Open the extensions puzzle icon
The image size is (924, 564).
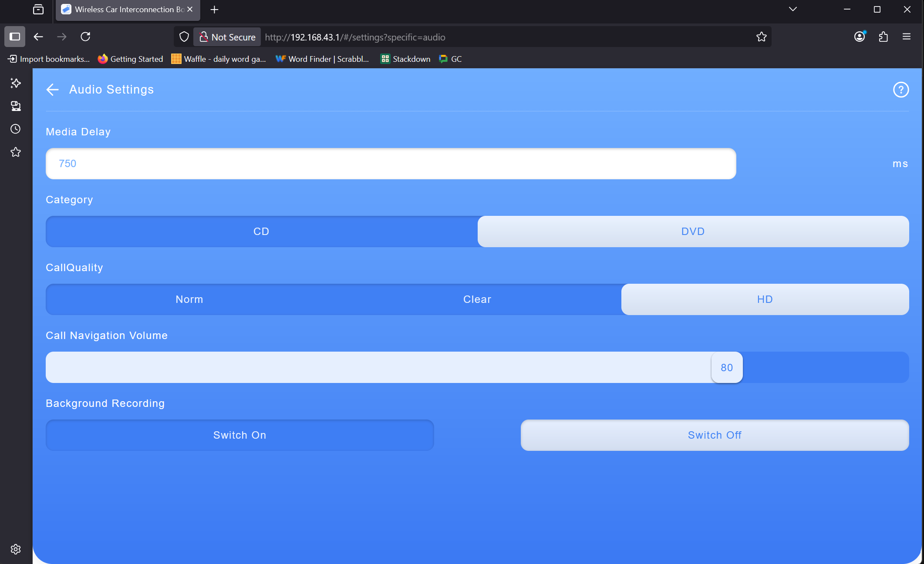tap(883, 37)
